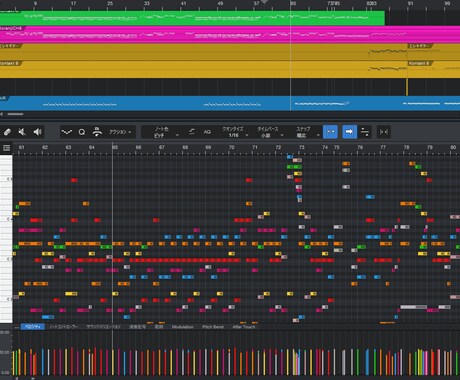The image size is (460, 380).
Task: Click the arrangement horizontal scrollbar thumb
Action: coord(15,114)
